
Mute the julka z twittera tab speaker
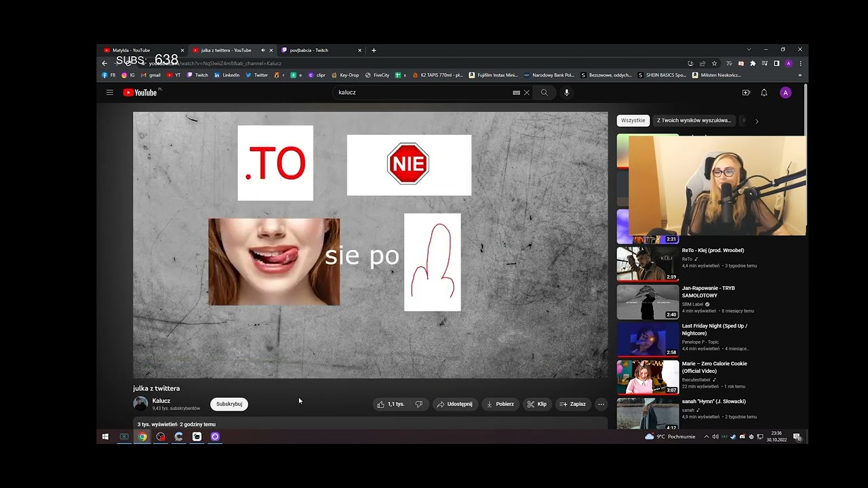point(263,50)
